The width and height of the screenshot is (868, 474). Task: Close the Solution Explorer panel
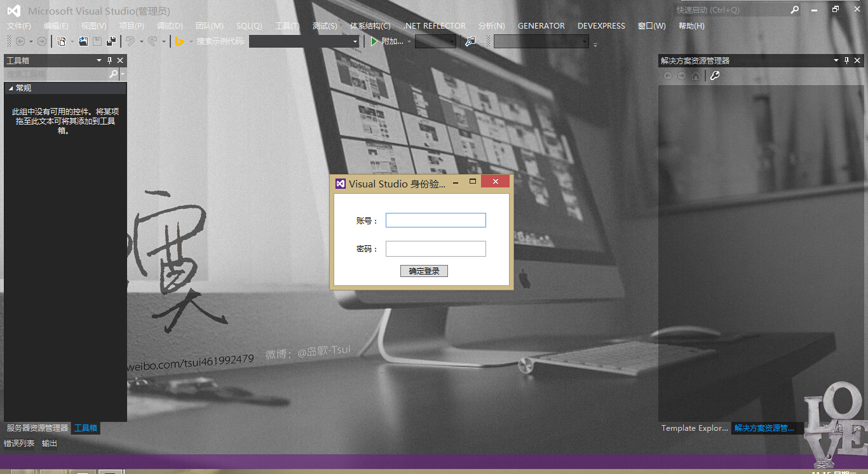[x=857, y=60]
